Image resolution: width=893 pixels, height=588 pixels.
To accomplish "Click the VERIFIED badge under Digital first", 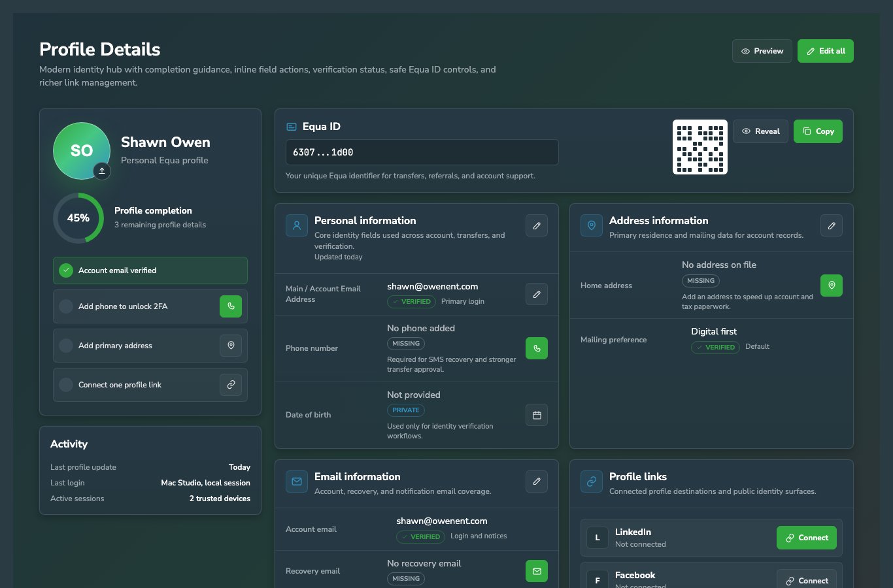I will (715, 348).
